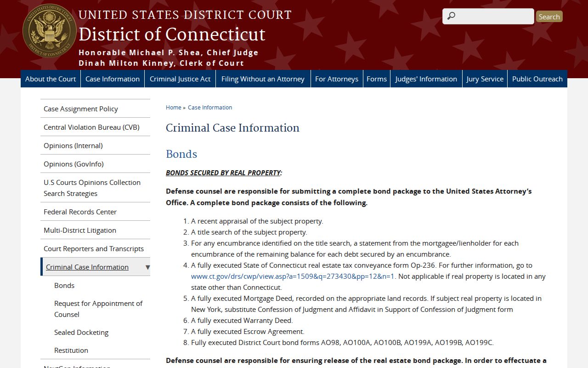Open Filing Without an Attorney menu
588x368 pixels.
point(263,79)
